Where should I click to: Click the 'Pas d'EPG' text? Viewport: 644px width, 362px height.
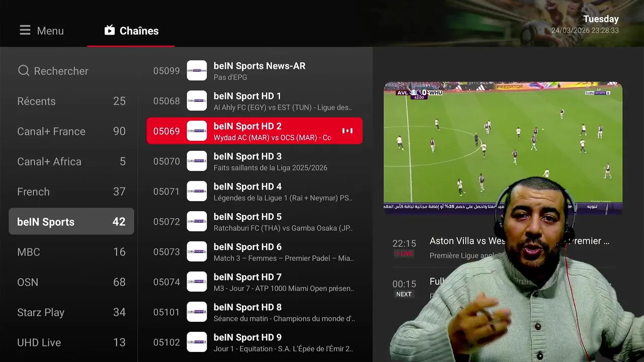click(231, 77)
